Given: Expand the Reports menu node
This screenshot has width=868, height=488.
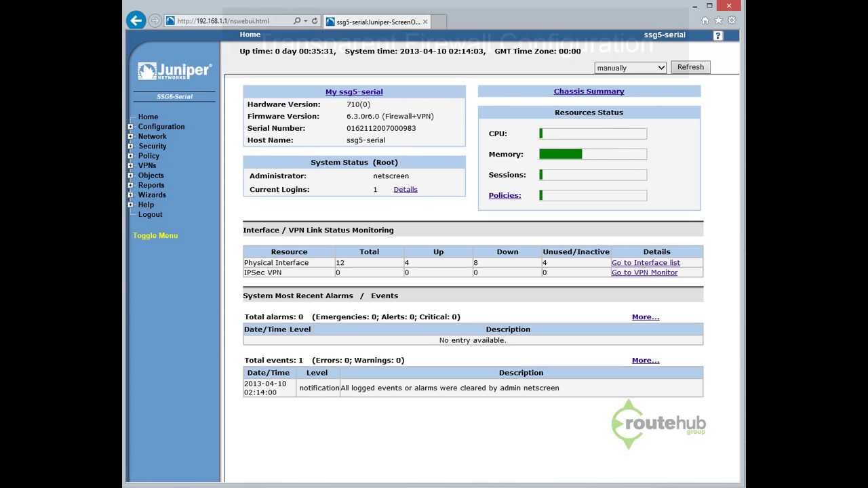Looking at the screenshot, I should (x=130, y=185).
